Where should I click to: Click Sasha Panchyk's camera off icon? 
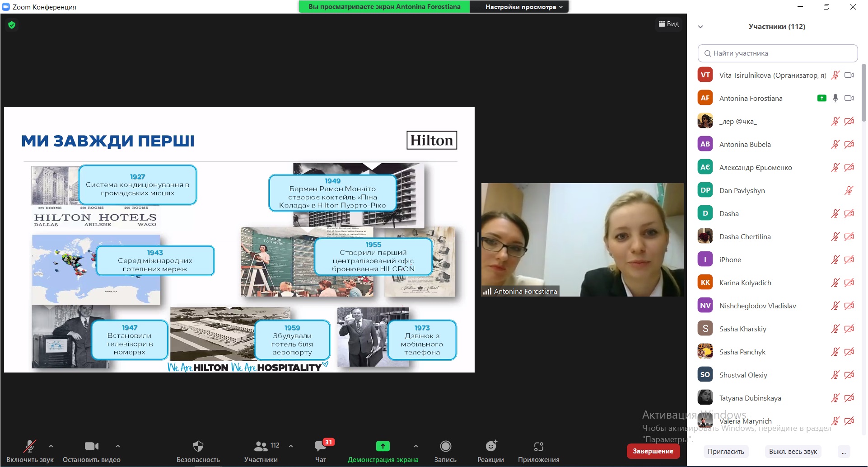849,352
